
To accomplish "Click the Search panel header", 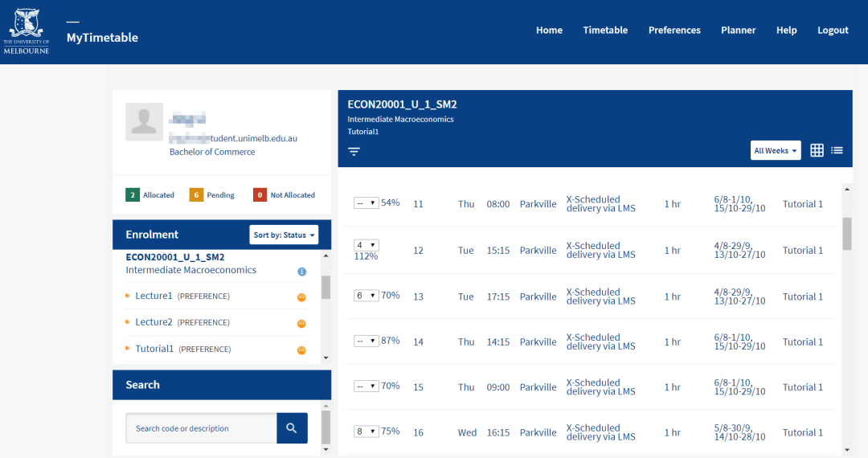I will (x=222, y=385).
